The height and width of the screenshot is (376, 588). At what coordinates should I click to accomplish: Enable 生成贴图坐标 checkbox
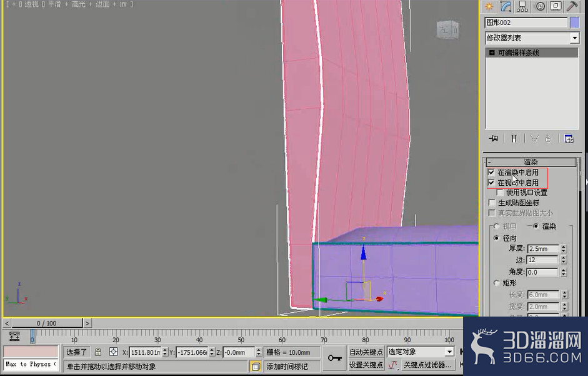[x=492, y=203]
